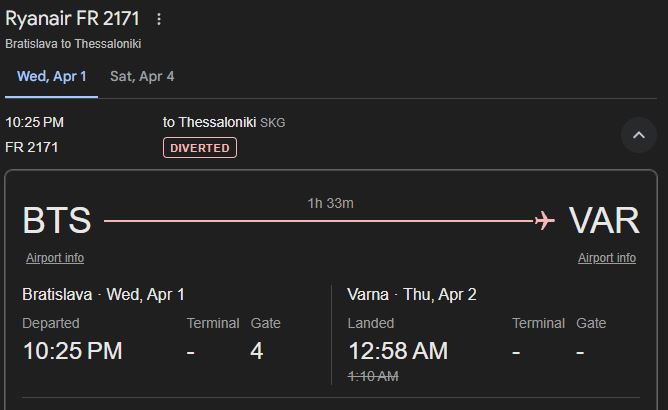The image size is (668, 410).
Task: Click the Ryanair FR 2171 title
Action: point(72,18)
